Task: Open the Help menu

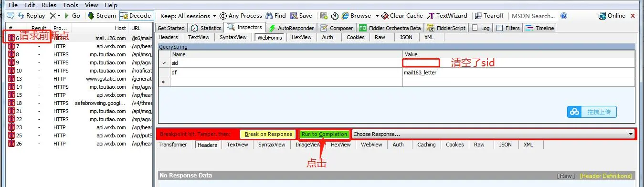Action: 111,5
